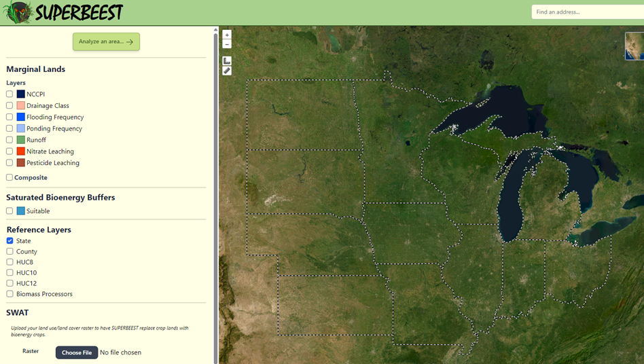Click the No file chosen text

(121, 352)
